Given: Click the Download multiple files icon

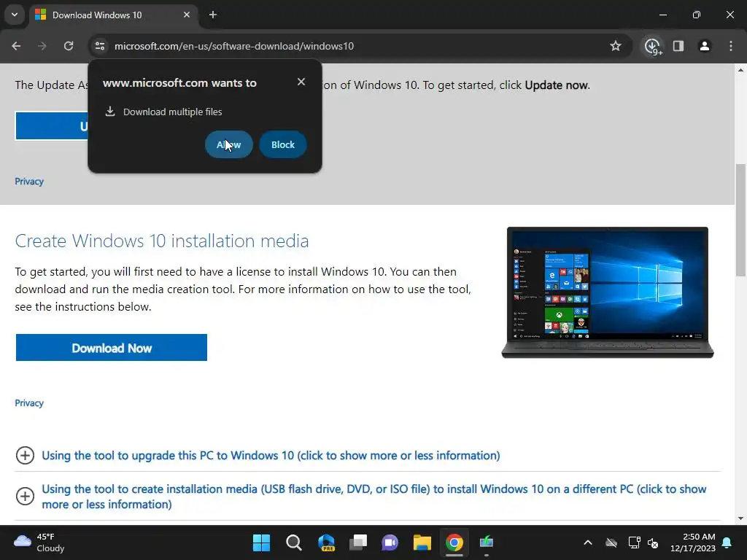Looking at the screenshot, I should tap(110, 112).
